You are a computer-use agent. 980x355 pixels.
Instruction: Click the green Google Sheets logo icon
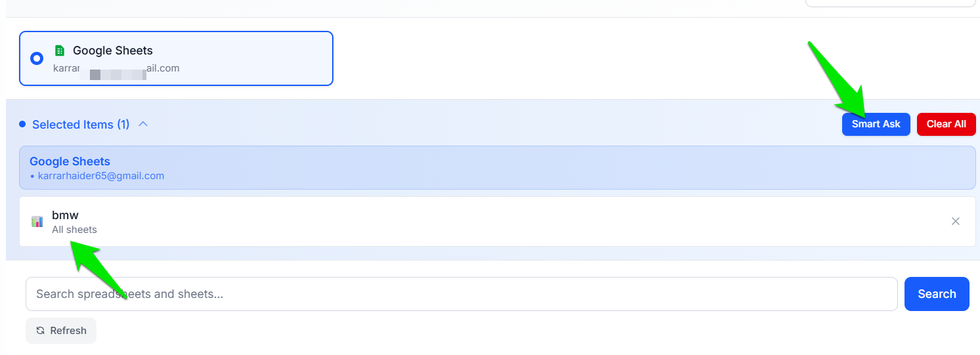(x=60, y=51)
